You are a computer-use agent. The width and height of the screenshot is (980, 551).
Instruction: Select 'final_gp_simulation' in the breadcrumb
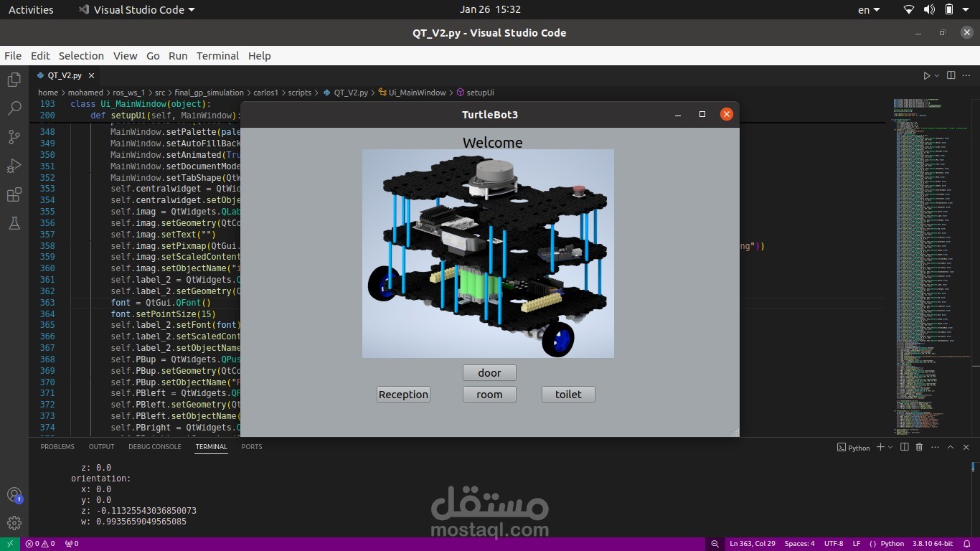[x=209, y=93]
